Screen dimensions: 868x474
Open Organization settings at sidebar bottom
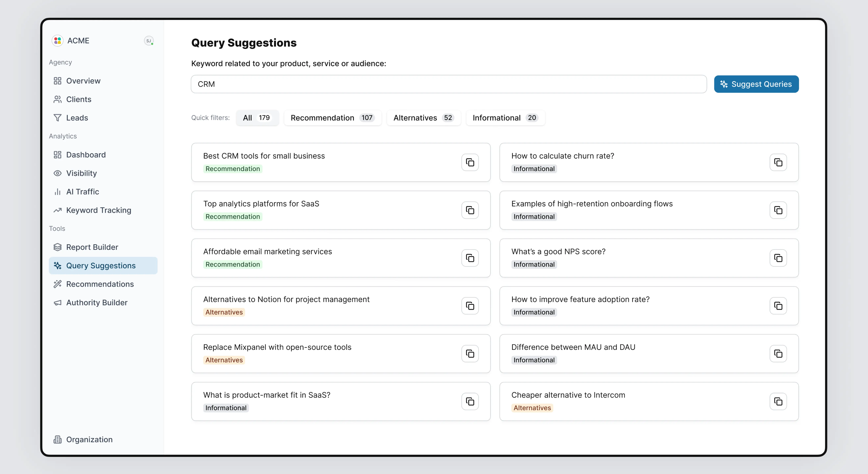click(89, 440)
